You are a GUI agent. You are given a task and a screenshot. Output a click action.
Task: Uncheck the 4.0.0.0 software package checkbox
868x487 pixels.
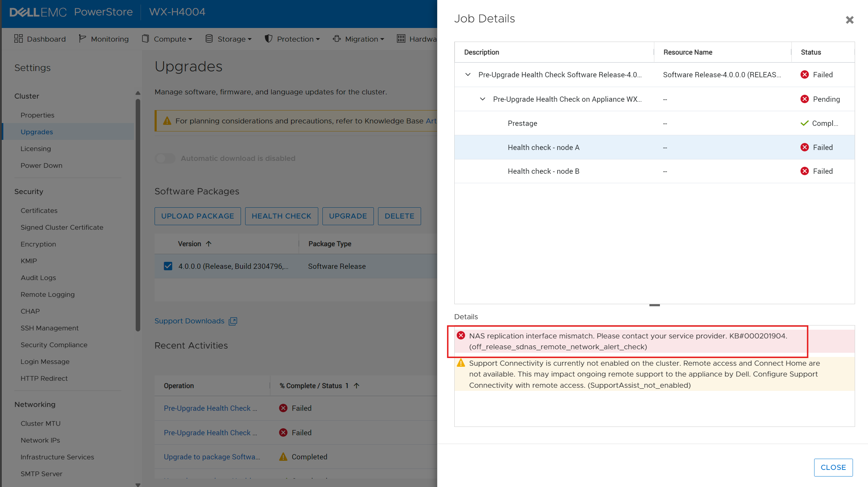pos(168,266)
